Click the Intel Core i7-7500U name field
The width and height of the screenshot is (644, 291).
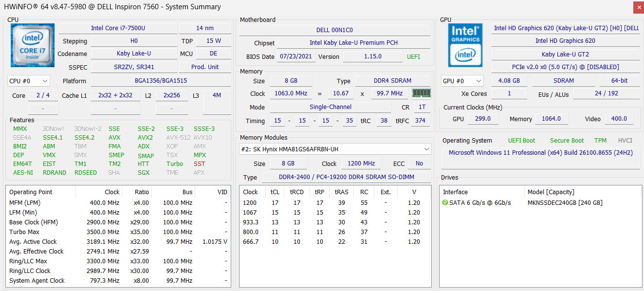click(x=118, y=28)
